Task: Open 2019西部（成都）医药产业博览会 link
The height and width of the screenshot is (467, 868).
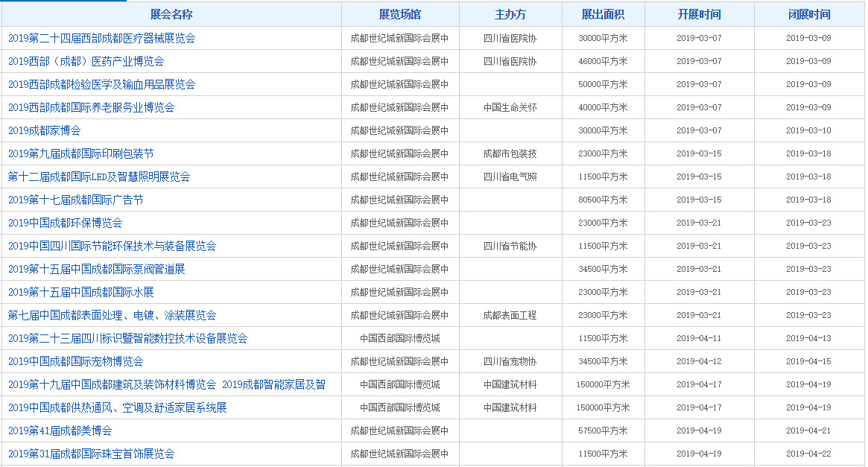Action: click(86, 61)
